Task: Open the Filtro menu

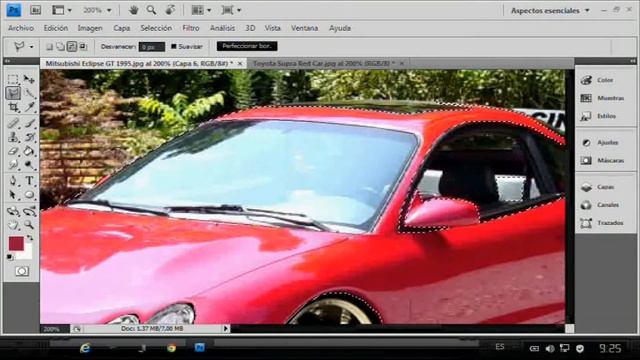Action: 191,28
